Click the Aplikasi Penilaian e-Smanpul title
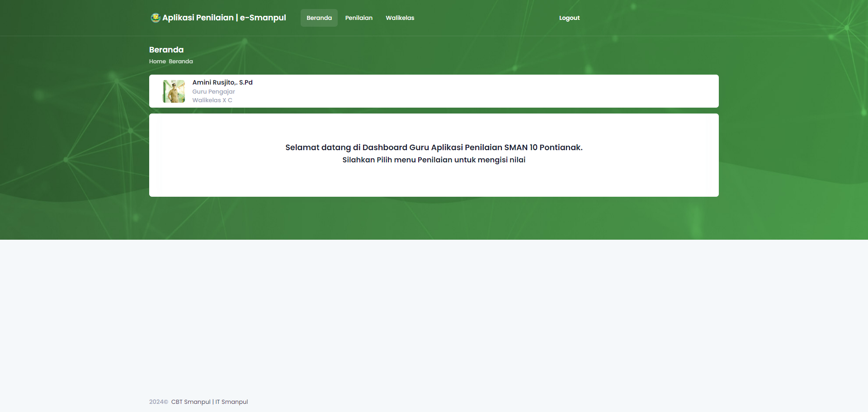The width and height of the screenshot is (868, 412). [224, 18]
